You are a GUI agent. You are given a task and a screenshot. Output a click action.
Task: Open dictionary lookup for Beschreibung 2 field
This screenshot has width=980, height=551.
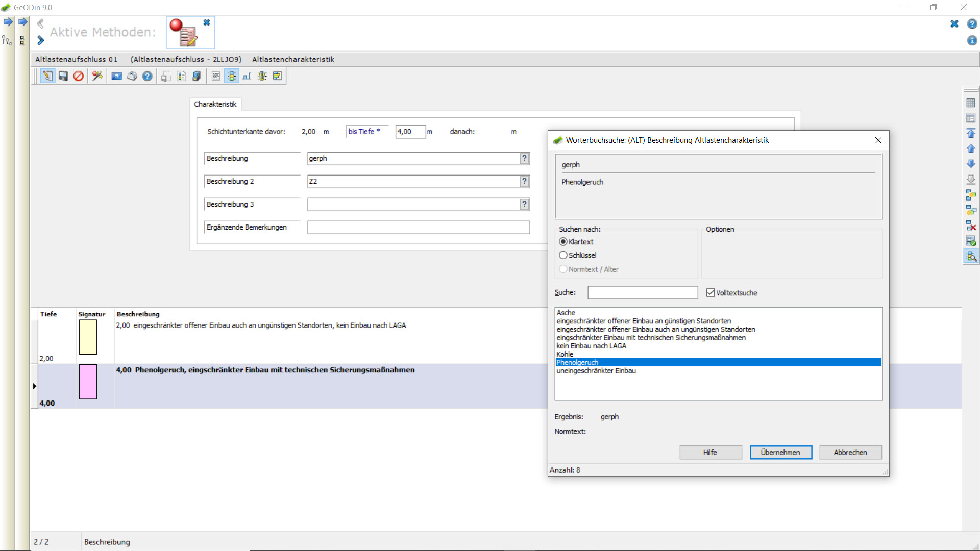click(524, 181)
